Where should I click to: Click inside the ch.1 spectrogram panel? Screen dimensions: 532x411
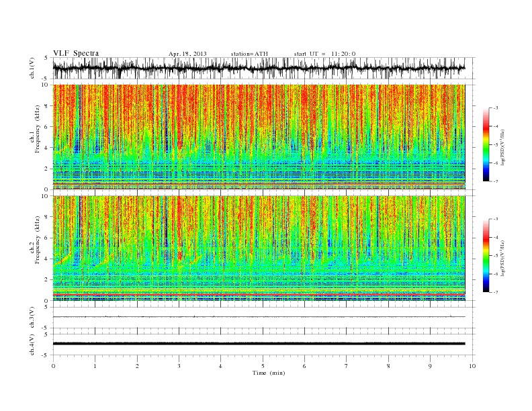click(x=259, y=137)
